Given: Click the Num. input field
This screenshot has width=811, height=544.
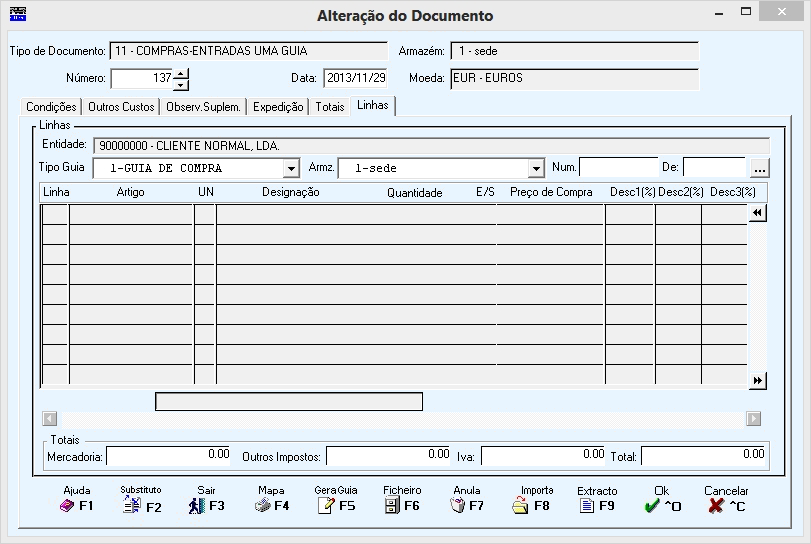Looking at the screenshot, I should point(619,168).
